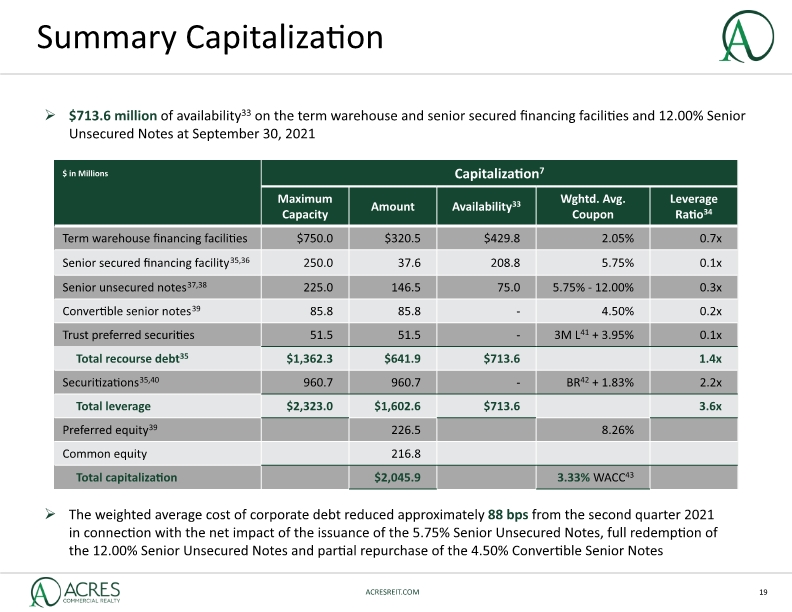Select the Securitizations row label
Viewport: 792px width, 612px height.
[x=111, y=382]
